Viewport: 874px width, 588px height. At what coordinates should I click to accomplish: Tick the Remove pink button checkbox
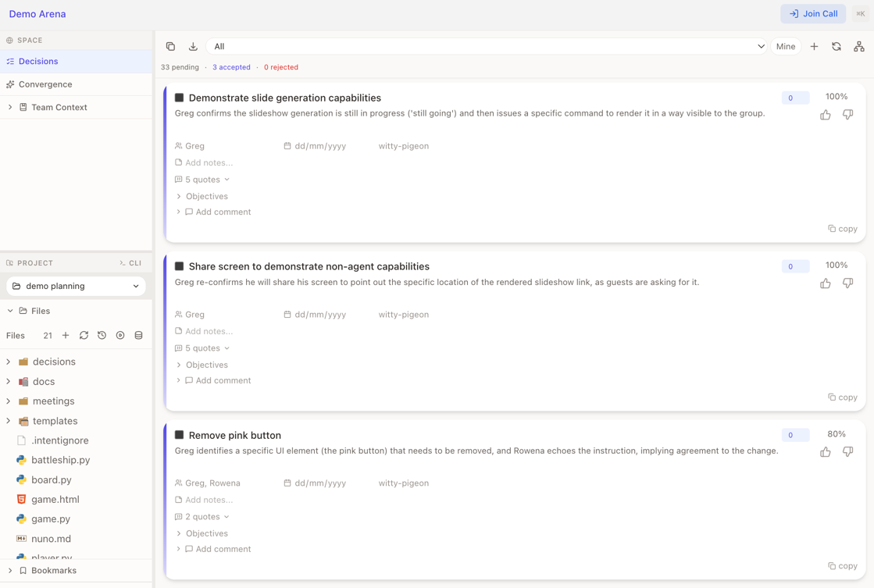[x=180, y=435]
